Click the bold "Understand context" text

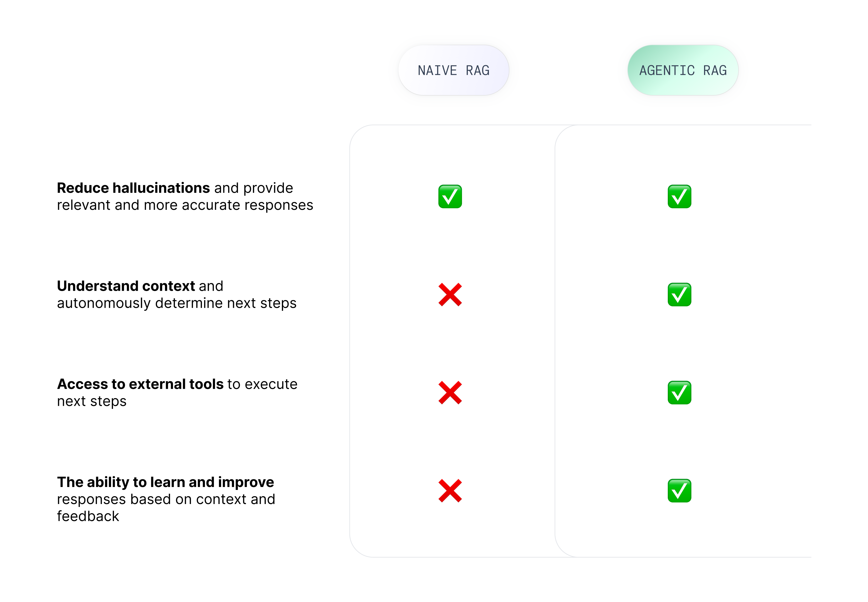click(126, 286)
